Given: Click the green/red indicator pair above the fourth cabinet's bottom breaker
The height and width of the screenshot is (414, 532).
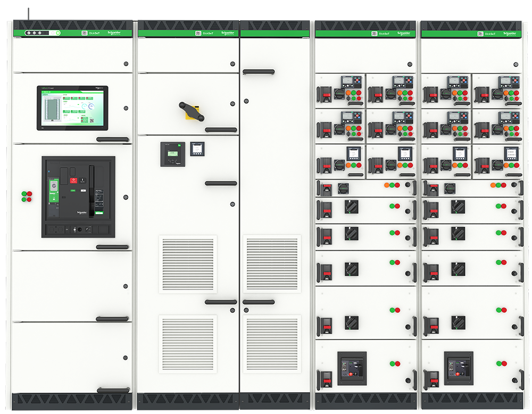Looking at the screenshot, I should (x=395, y=363).
